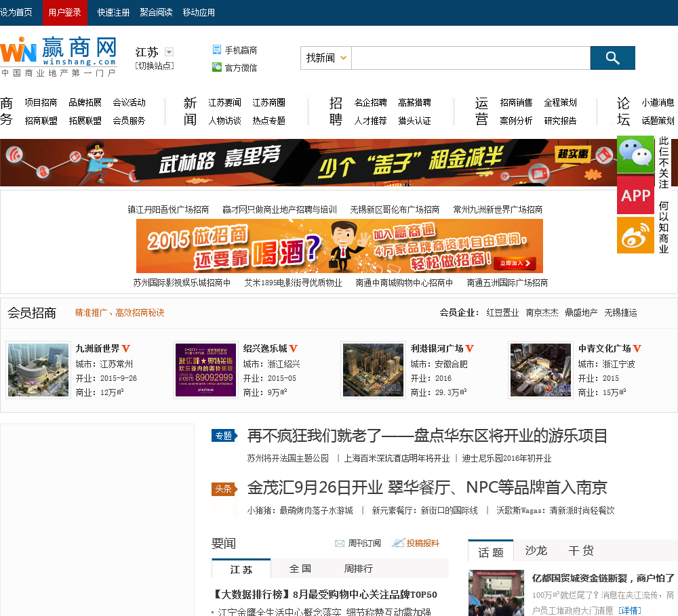The image size is (678, 616).
Task: Open 名企招聘 navigation link
Action: [371, 102]
